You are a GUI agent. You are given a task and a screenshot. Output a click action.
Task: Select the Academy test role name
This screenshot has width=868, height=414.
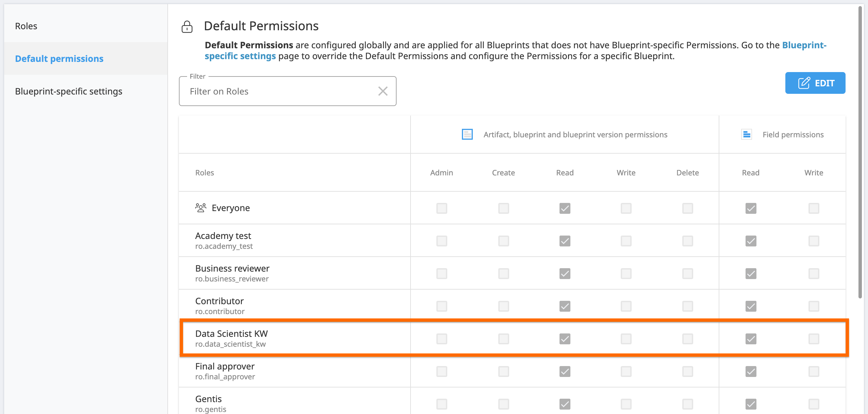223,236
